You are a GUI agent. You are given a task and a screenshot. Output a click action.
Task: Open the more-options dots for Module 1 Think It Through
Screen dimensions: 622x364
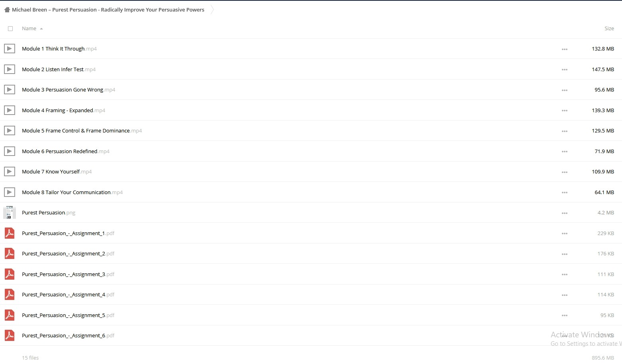click(x=565, y=49)
